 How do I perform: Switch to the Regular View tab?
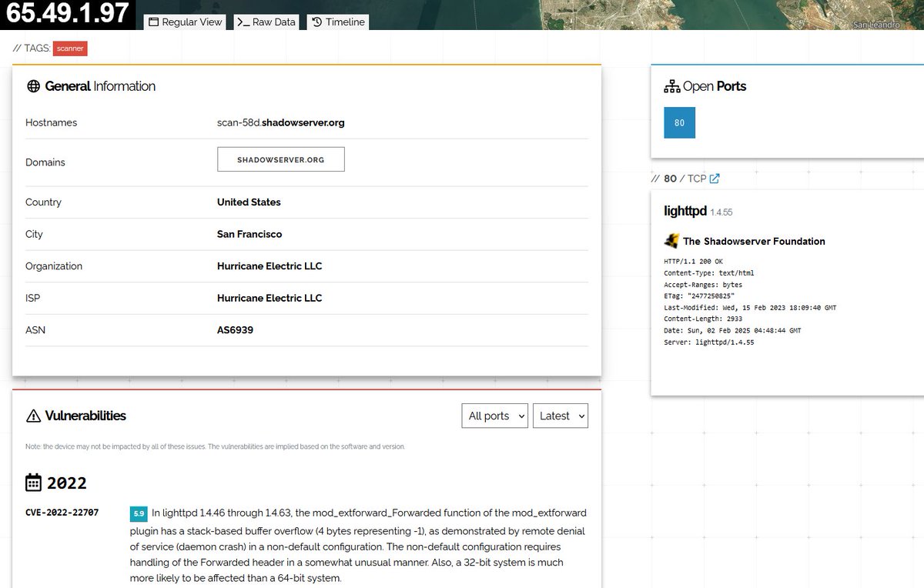click(185, 22)
